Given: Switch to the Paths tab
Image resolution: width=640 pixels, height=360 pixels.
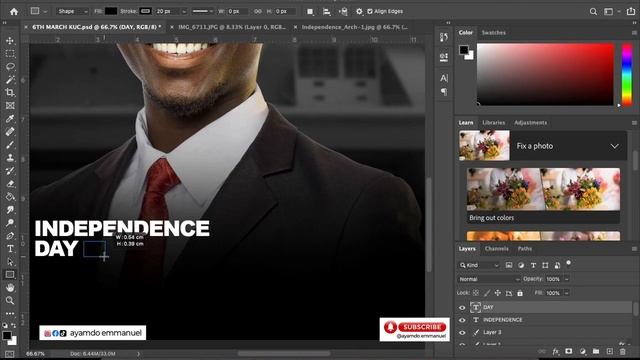Looking at the screenshot, I should tap(524, 249).
